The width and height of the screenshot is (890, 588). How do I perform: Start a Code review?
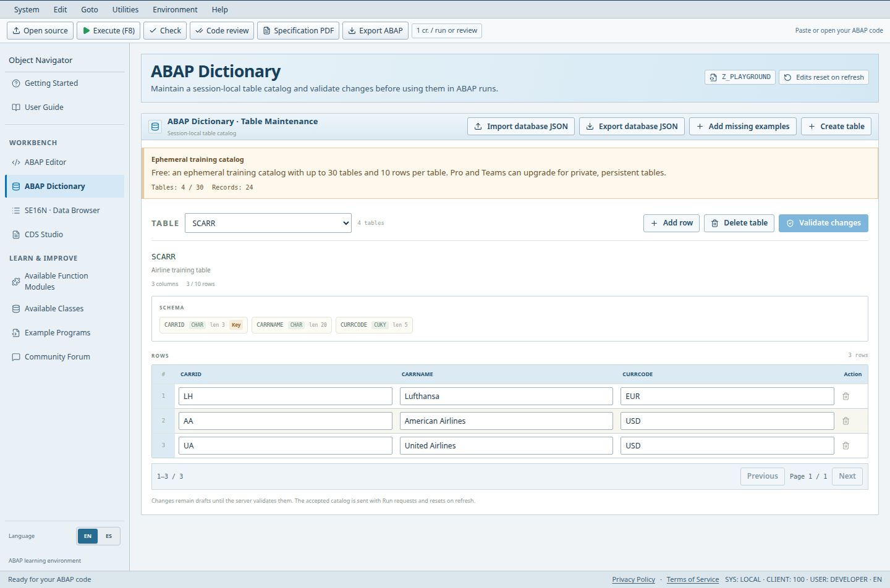[222, 30]
